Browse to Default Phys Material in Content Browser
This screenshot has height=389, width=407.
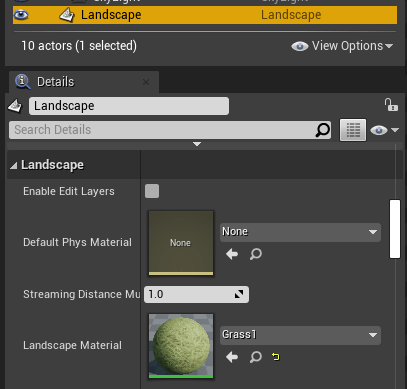click(x=256, y=254)
